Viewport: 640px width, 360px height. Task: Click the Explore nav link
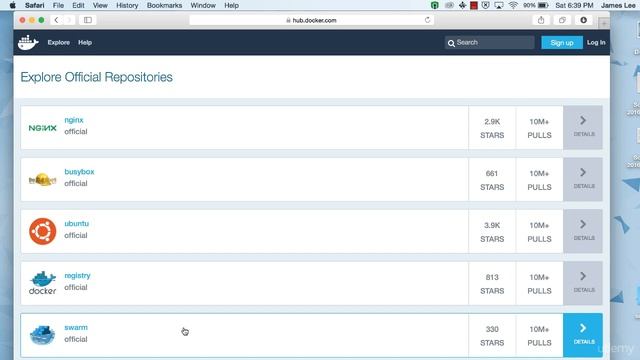coord(58,42)
